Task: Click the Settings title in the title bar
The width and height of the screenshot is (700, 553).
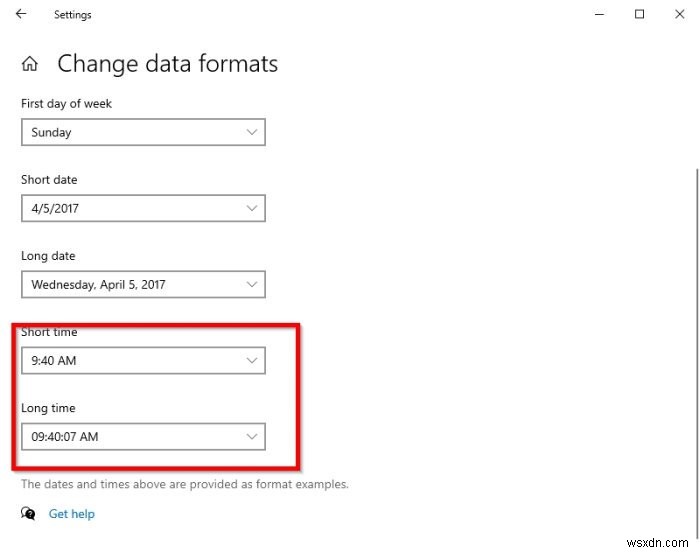Action: [73, 15]
